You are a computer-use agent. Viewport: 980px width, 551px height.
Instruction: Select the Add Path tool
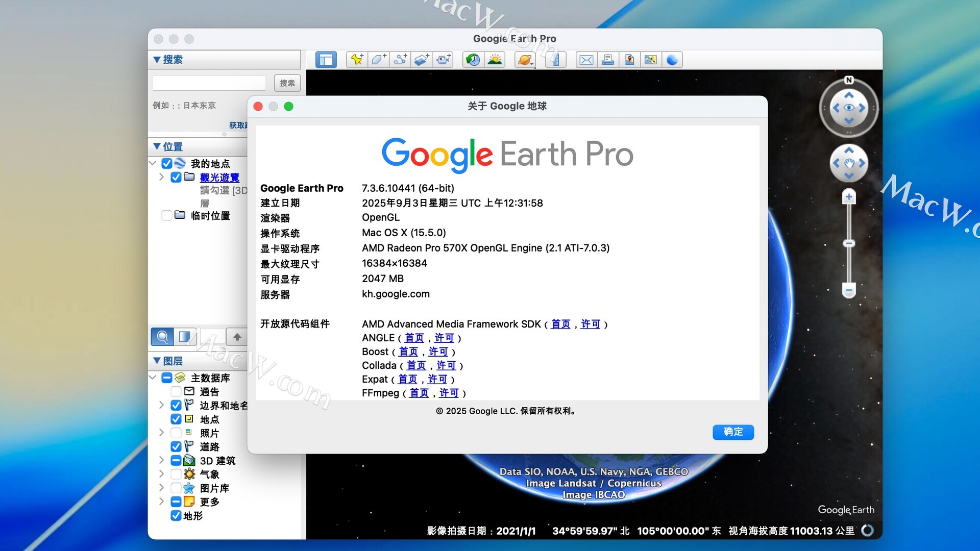point(400,60)
